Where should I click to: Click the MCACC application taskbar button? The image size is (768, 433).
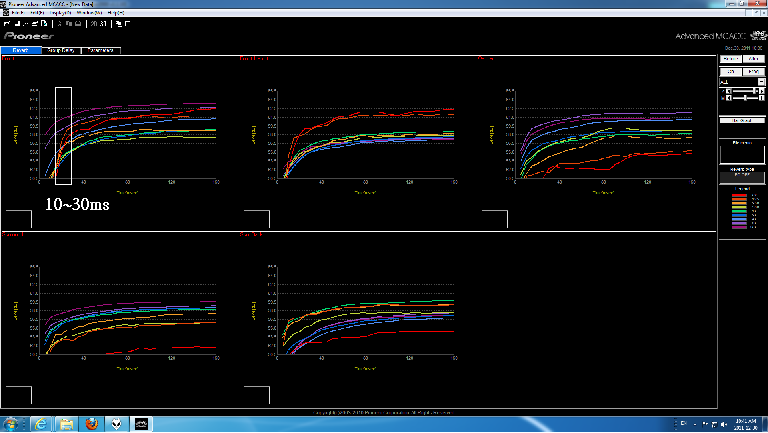click(142, 424)
